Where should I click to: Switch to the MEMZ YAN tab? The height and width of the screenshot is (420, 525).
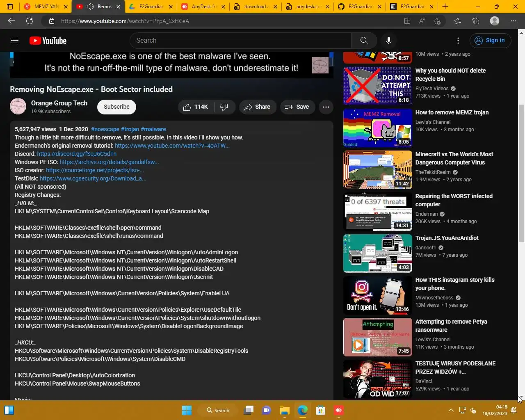point(46,7)
